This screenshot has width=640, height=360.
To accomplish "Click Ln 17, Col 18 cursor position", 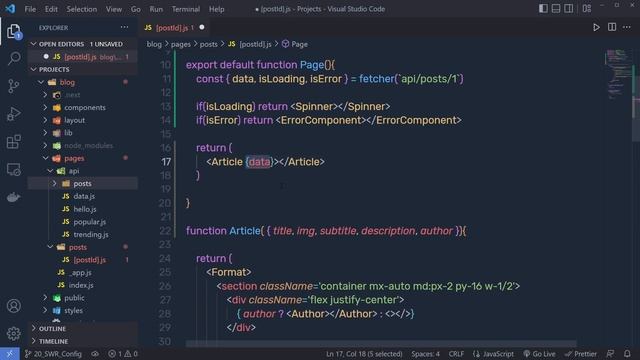I will click(x=364, y=354).
